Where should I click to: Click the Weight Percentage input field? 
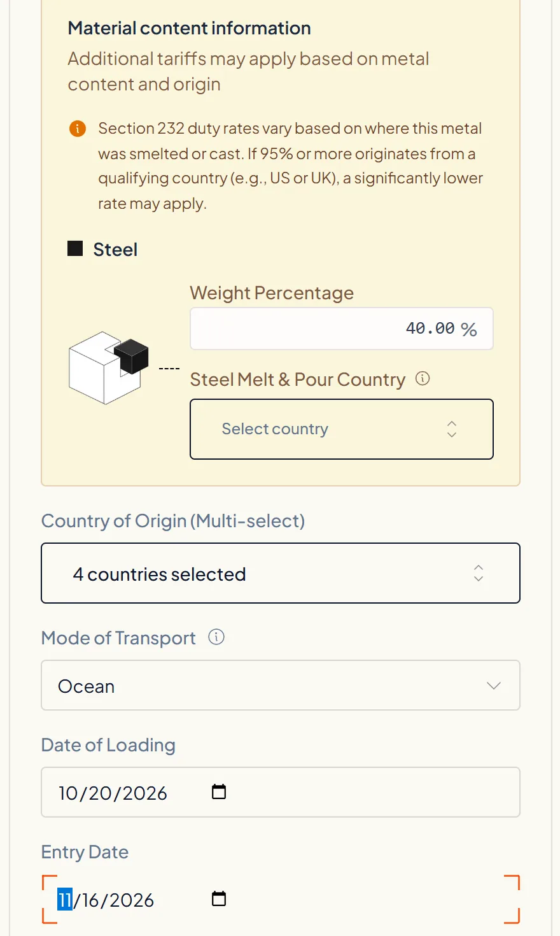[x=342, y=329]
